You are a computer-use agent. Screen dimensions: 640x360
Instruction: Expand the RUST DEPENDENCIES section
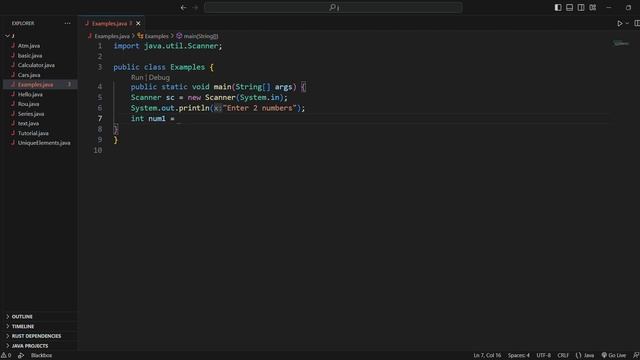(x=36, y=336)
